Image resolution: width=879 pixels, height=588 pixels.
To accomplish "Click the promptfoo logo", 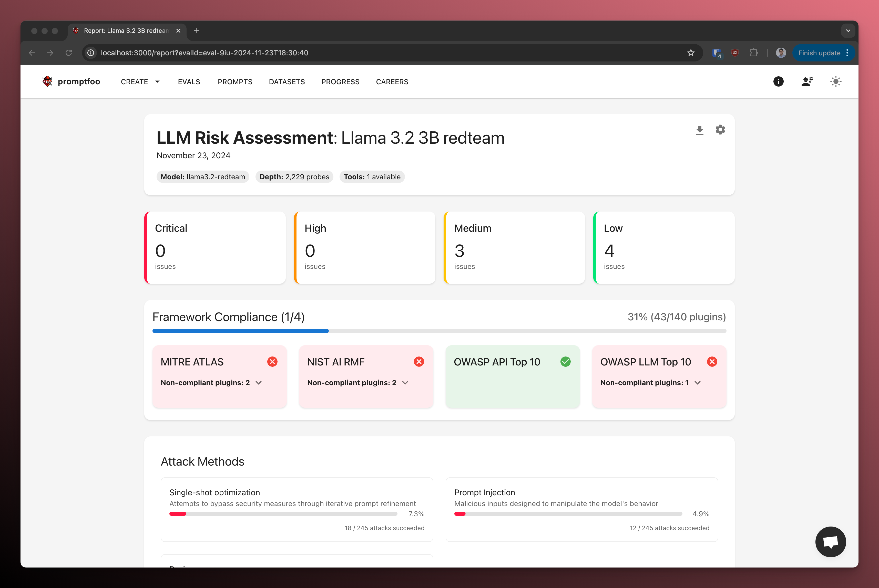I will click(47, 81).
